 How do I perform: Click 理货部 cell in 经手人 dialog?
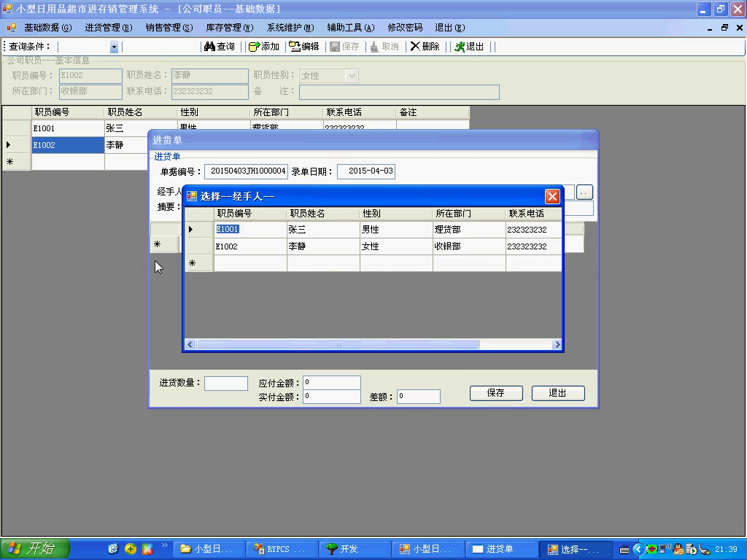pyautogui.click(x=469, y=230)
